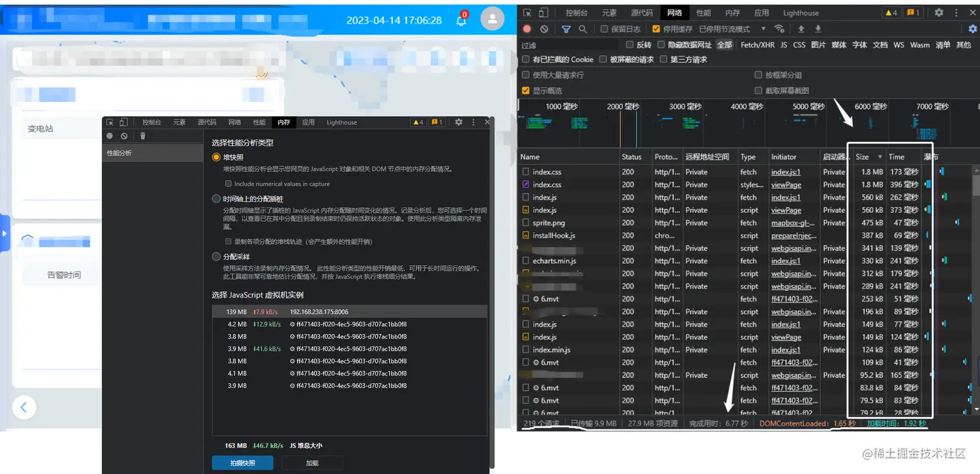Click the notification bell icon
Viewport: 980px width, 474px height.
click(461, 20)
